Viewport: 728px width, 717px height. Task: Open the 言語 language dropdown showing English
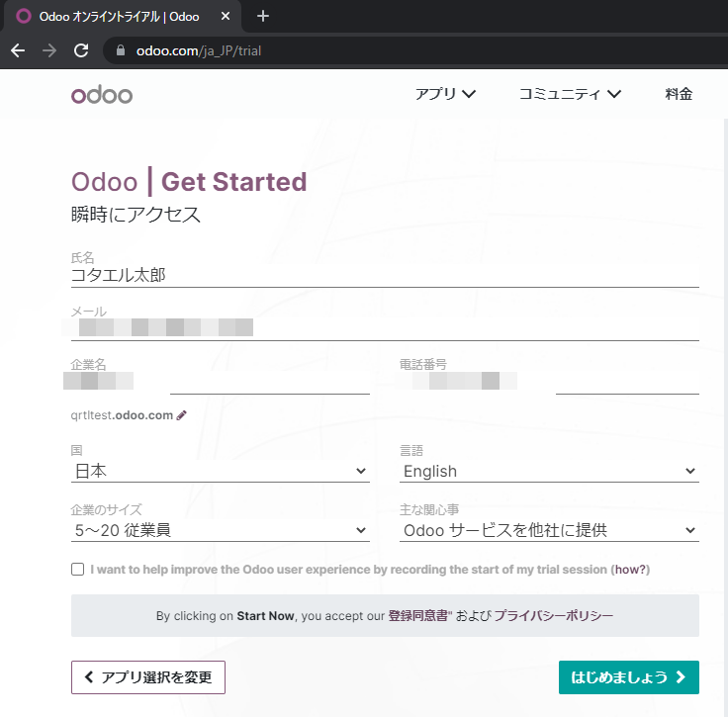(x=549, y=471)
